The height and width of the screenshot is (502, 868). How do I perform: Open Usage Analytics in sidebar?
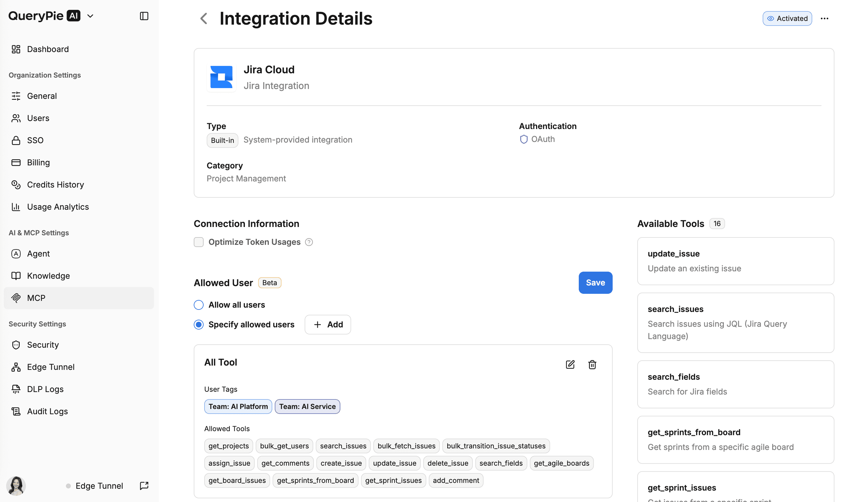pos(58,207)
